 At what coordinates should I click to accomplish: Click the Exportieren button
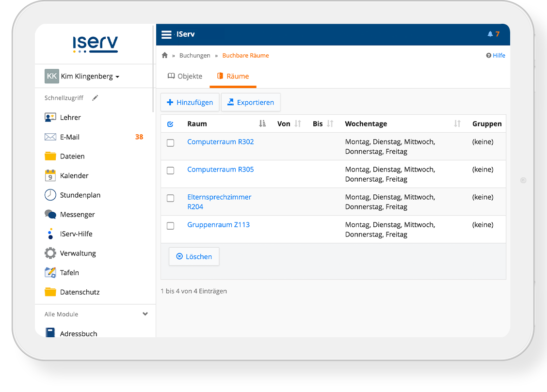[251, 102]
